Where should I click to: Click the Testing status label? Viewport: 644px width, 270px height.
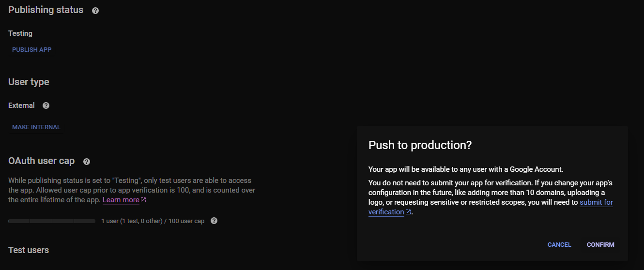tap(20, 33)
